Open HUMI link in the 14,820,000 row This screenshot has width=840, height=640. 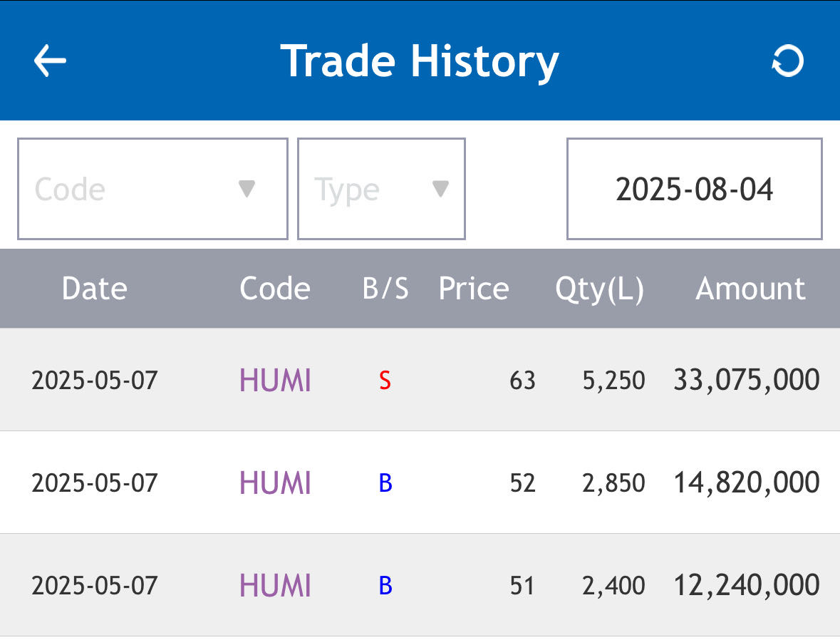point(275,483)
